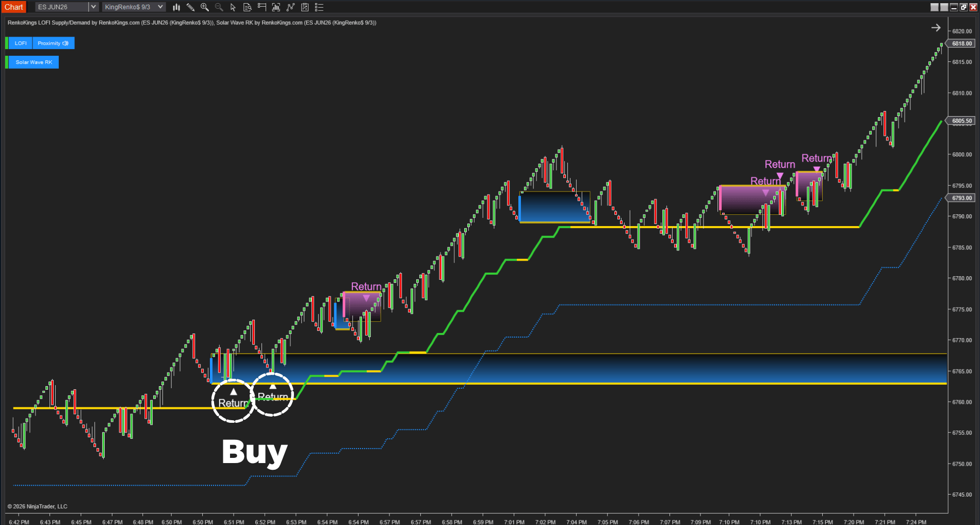Image resolution: width=980 pixels, height=525 pixels.
Task: Open the KingRenko$ 9/3 interval dropdown
Action: tap(160, 7)
